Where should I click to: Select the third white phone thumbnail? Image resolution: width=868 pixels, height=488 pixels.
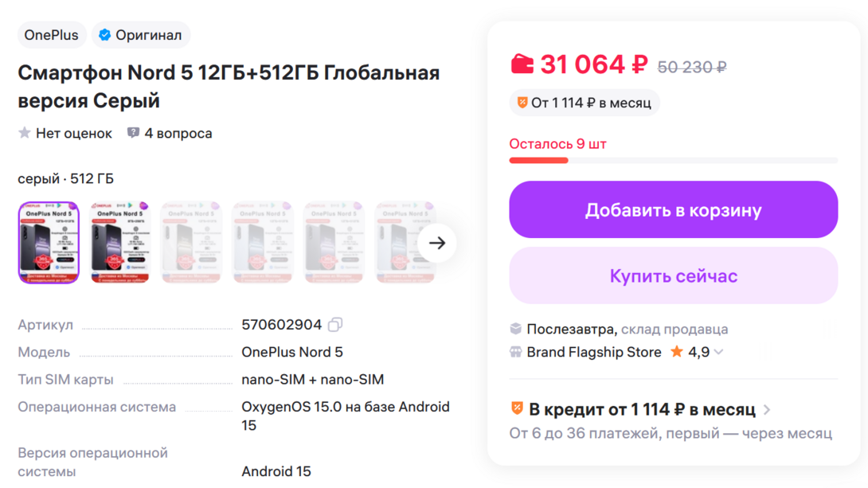tap(191, 243)
